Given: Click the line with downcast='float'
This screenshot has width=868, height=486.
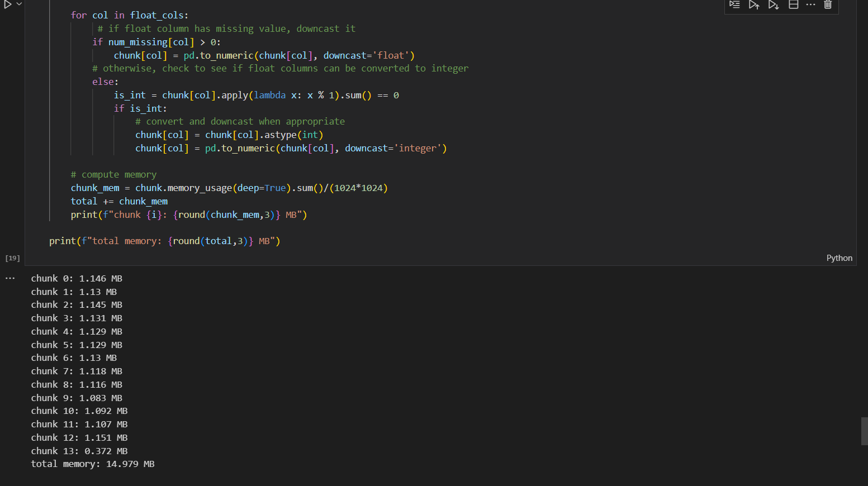Looking at the screenshot, I should pyautogui.click(x=264, y=55).
